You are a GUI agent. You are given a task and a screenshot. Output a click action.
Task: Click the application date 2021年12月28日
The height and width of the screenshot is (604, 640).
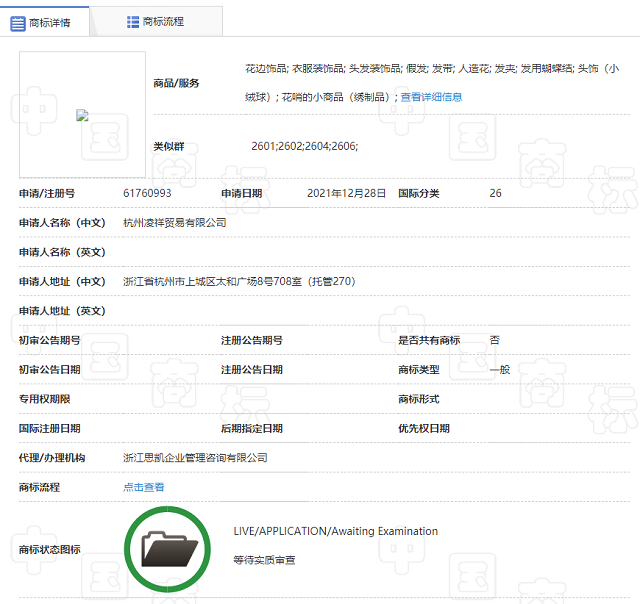[346, 193]
